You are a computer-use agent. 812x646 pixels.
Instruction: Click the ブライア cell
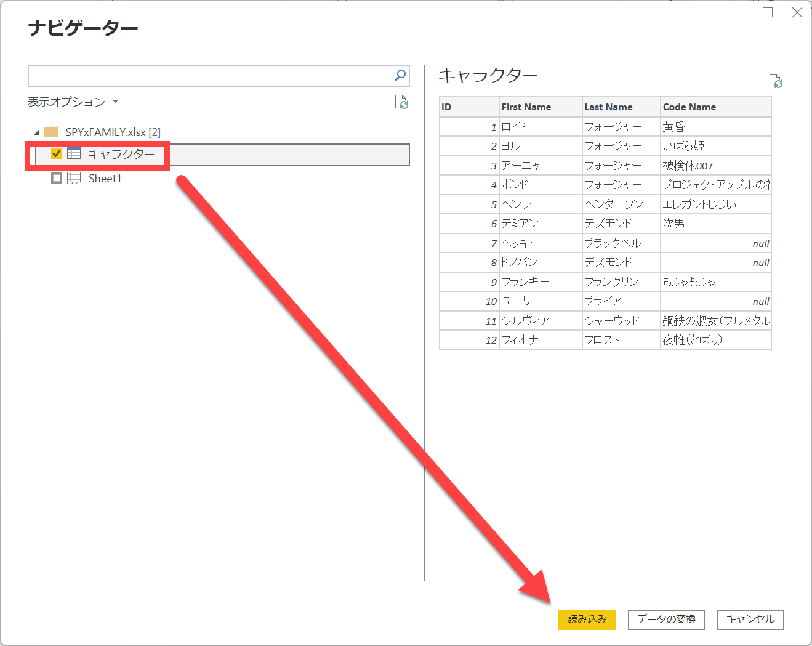click(x=621, y=301)
